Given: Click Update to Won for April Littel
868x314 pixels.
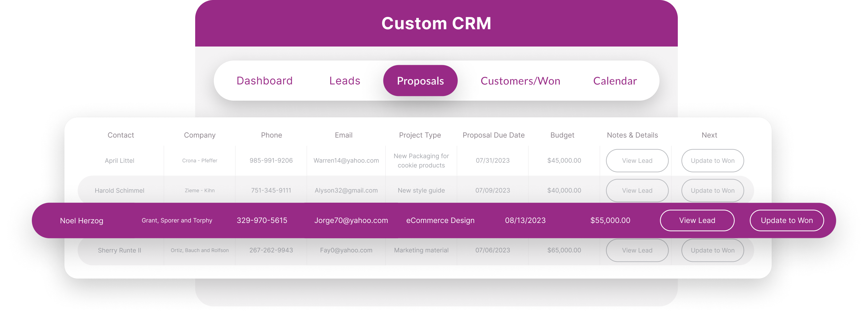Looking at the screenshot, I should coord(712,160).
